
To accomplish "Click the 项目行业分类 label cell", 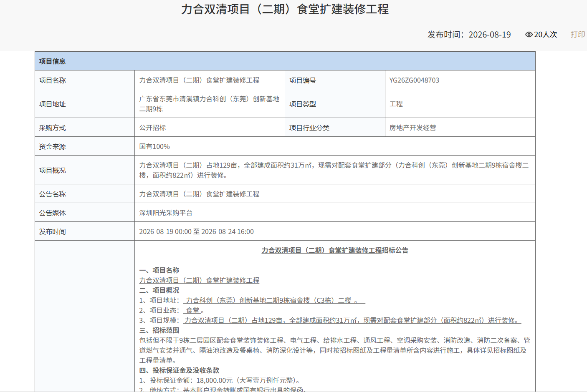I will pyautogui.click(x=335, y=127).
